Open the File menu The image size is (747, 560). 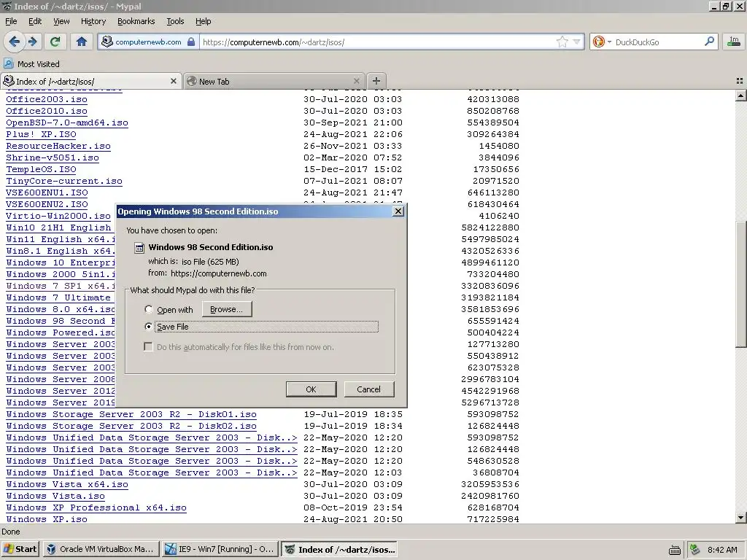[11, 21]
